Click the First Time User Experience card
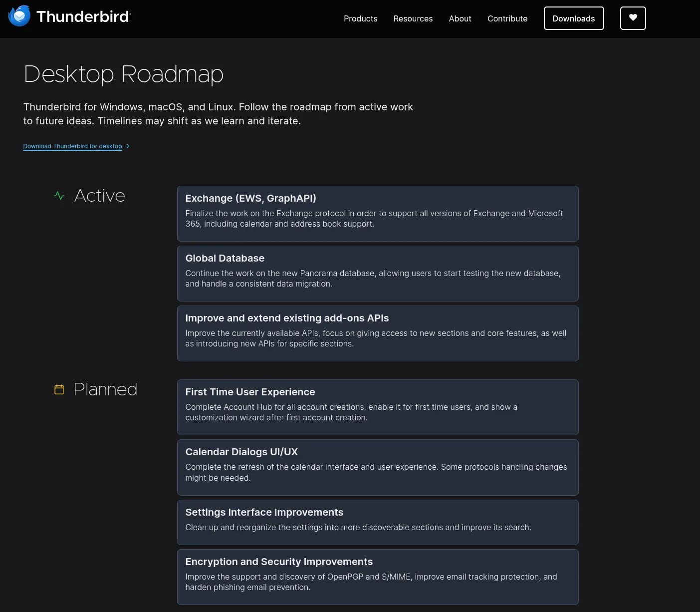 (x=377, y=407)
